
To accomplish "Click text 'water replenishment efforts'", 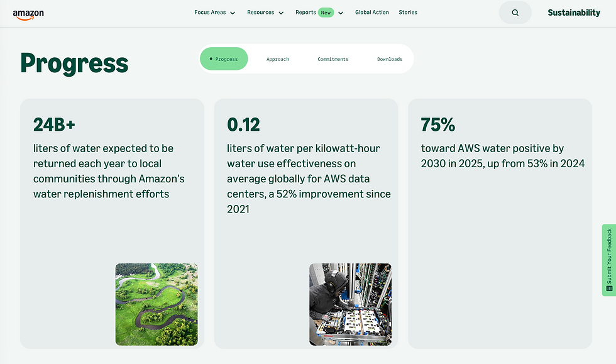I will [101, 194].
